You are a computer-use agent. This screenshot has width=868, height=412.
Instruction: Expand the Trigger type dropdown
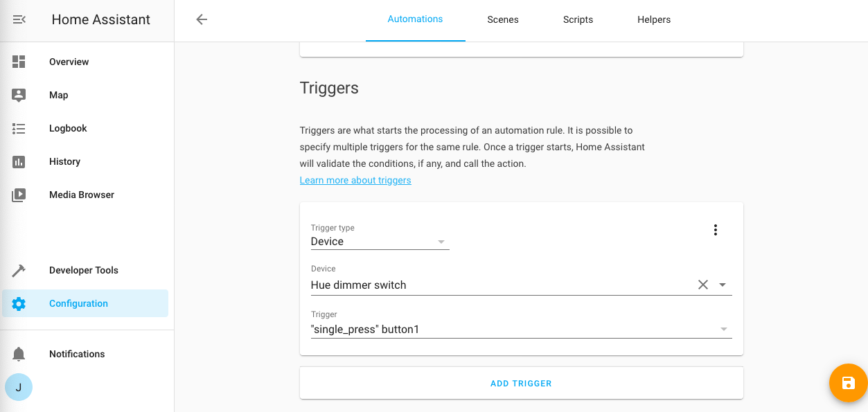[x=441, y=242]
